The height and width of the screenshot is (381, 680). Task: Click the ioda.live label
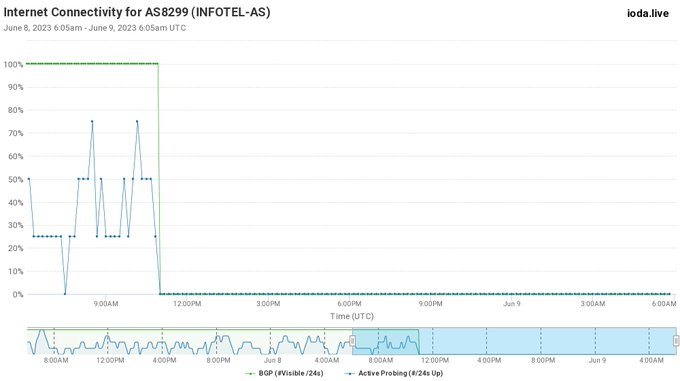tap(648, 13)
